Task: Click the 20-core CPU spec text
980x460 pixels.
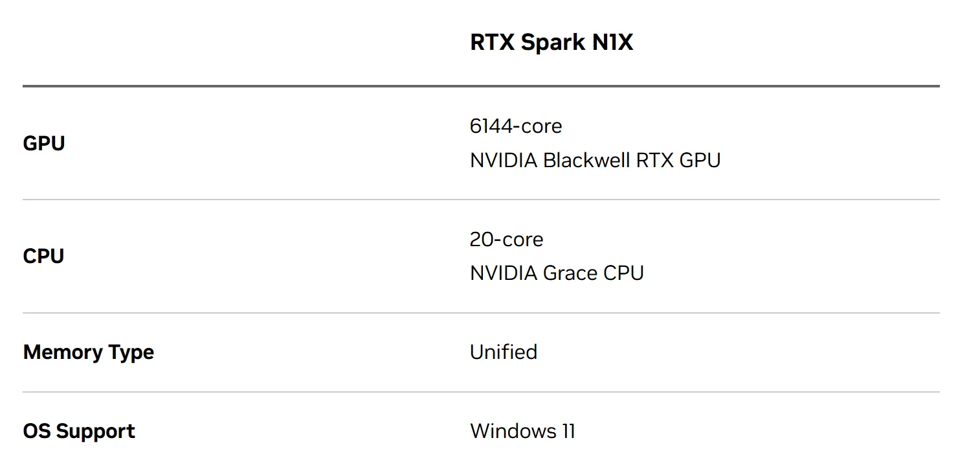Action: [507, 239]
